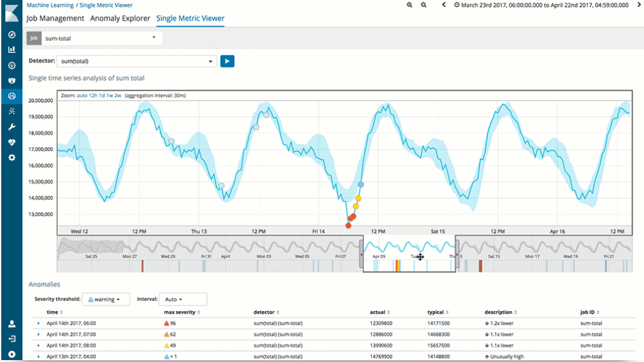Open Visualize from the bar chart icon
The width and height of the screenshot is (644, 362).
click(11, 50)
